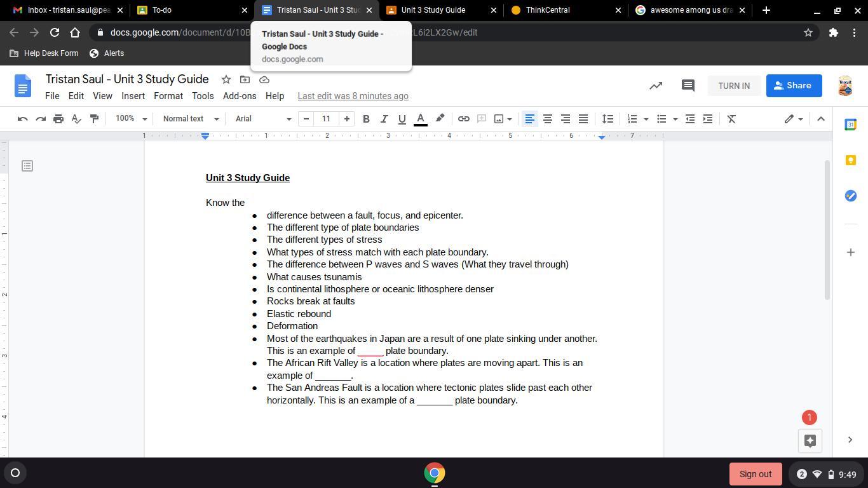Toggle the bulleted list
The image size is (868, 488).
[661, 119]
